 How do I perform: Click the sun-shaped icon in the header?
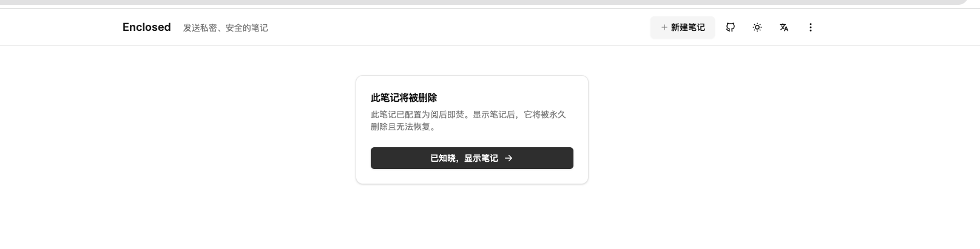(x=757, y=27)
